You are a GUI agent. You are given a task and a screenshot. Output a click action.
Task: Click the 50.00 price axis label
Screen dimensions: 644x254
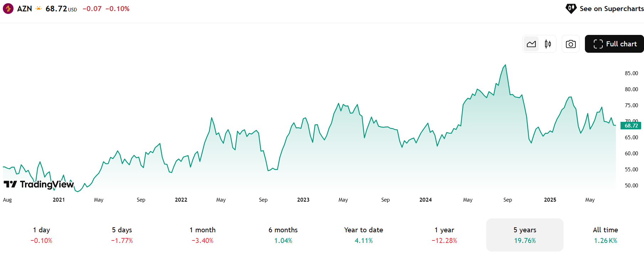pos(632,186)
